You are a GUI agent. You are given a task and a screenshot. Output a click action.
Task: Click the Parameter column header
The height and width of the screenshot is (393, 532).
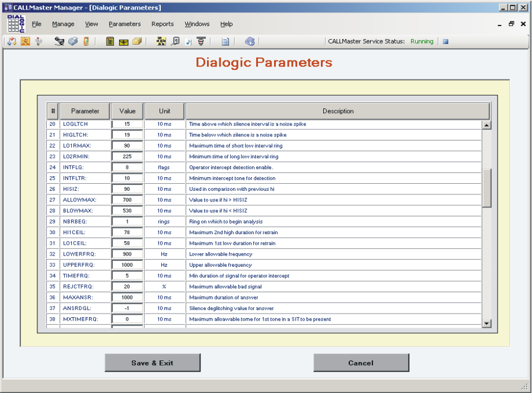[x=85, y=111]
